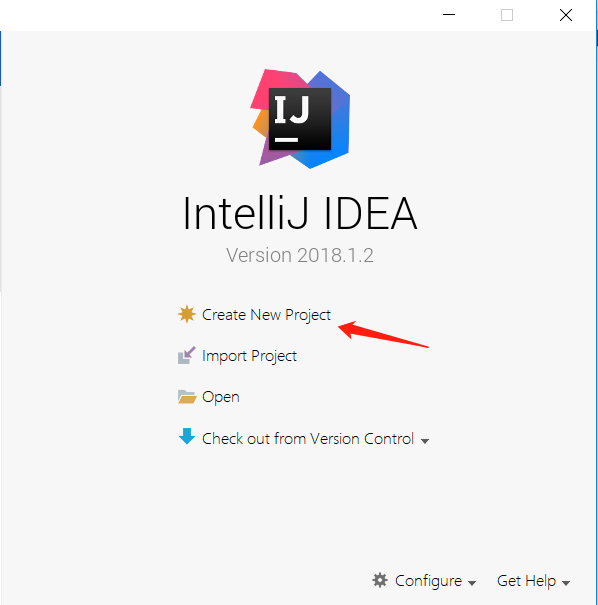This screenshot has height=605, width=598.
Task: Open the Configure dropdown menu
Action: pos(428,581)
